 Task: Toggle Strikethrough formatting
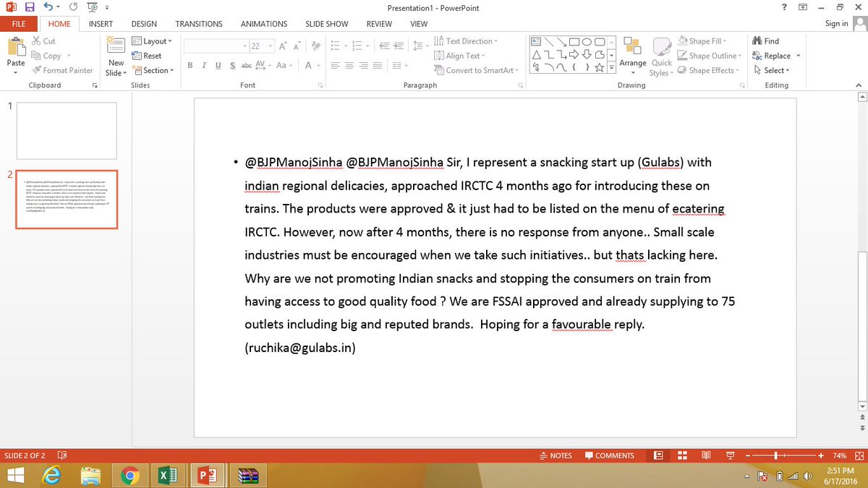(x=246, y=65)
